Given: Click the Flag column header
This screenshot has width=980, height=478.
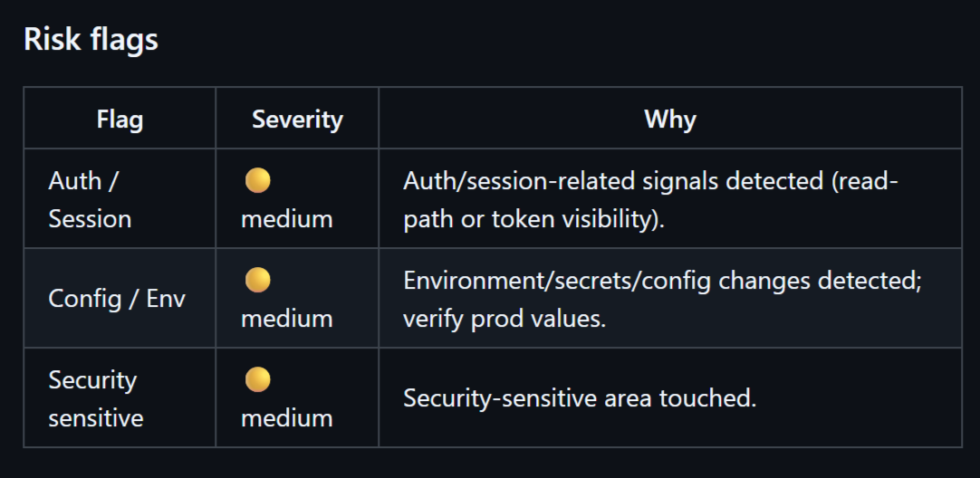Looking at the screenshot, I should 120,119.
